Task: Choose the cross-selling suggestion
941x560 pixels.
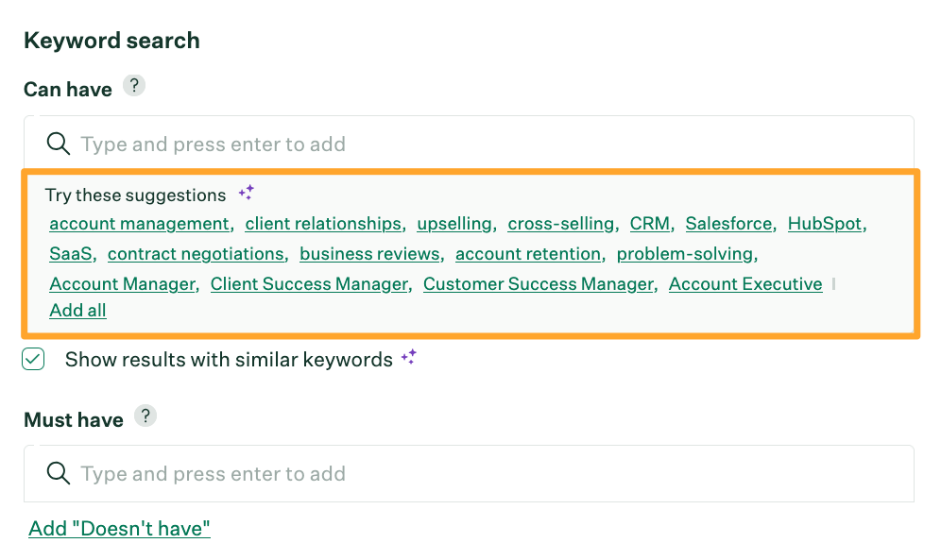Action: pyautogui.click(x=560, y=224)
